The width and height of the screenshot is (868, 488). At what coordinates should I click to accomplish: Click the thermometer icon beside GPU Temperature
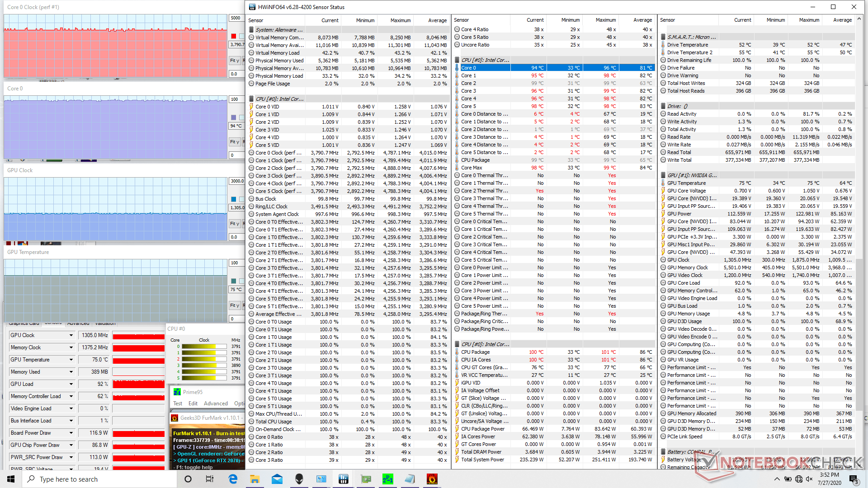[x=663, y=183]
